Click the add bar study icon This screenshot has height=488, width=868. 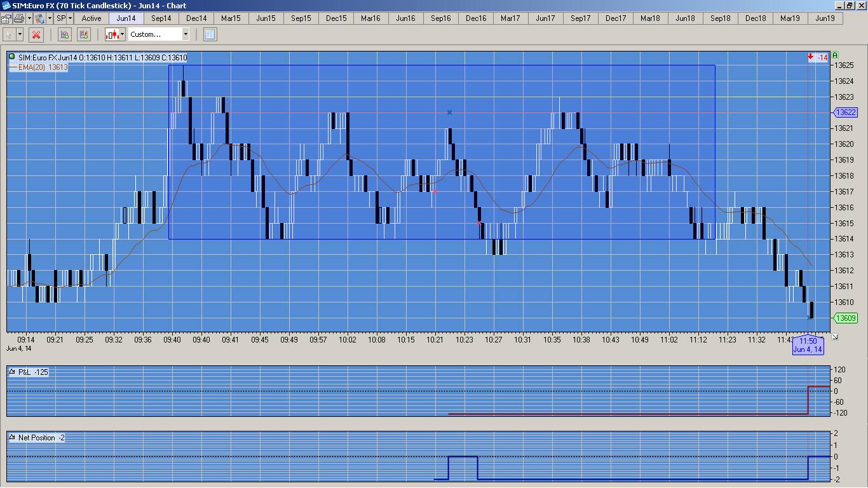click(84, 34)
